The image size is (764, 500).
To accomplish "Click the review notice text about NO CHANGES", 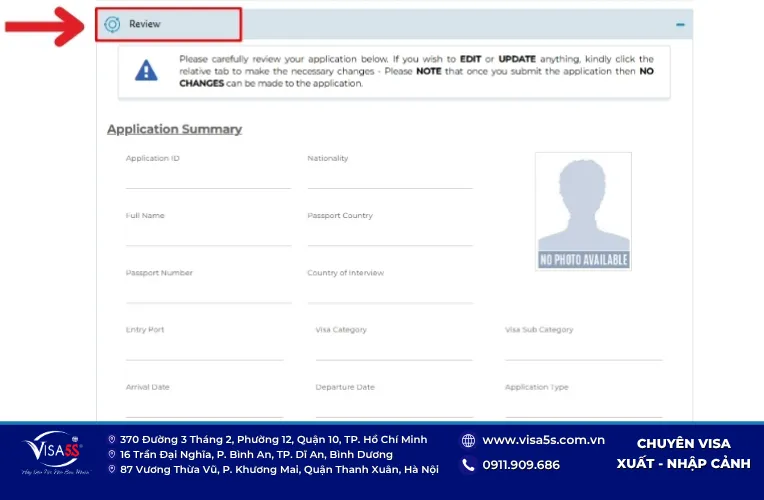I will pos(416,71).
